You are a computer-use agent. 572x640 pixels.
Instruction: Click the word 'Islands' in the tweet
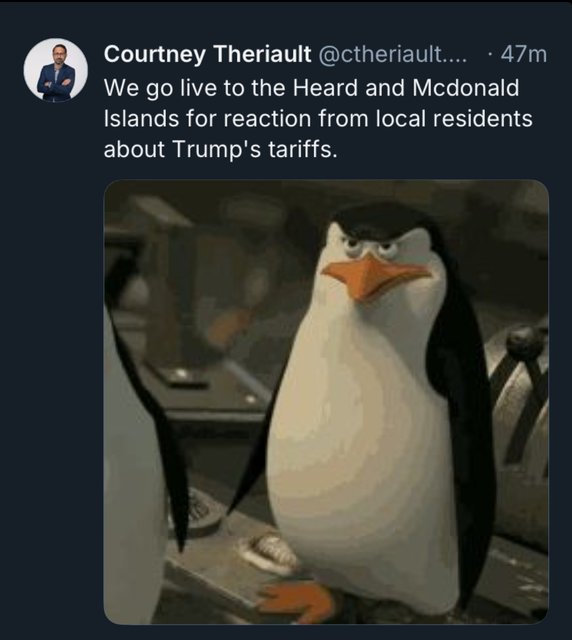(141, 118)
